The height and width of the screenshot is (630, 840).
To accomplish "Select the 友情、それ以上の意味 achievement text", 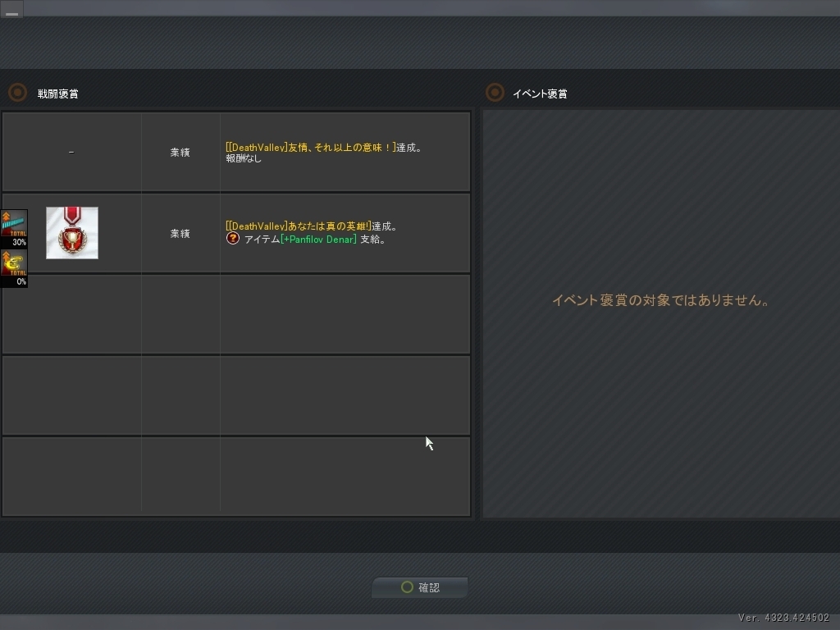I will [310, 148].
